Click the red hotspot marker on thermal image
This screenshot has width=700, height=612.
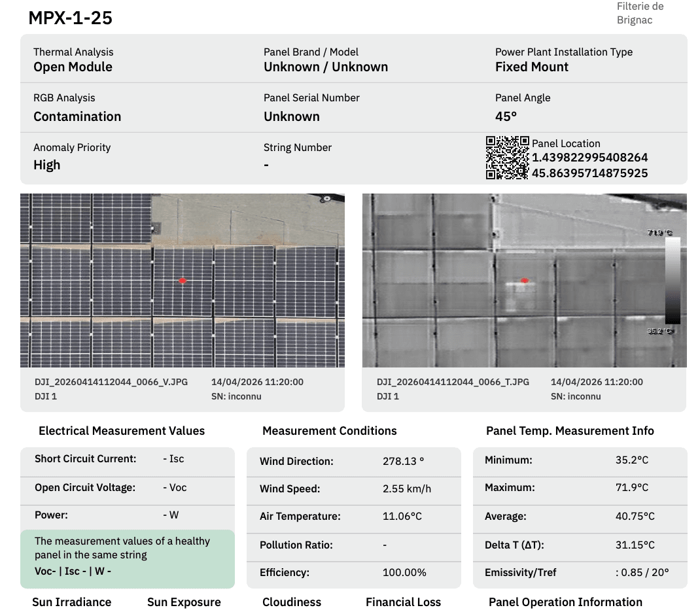coord(525,280)
